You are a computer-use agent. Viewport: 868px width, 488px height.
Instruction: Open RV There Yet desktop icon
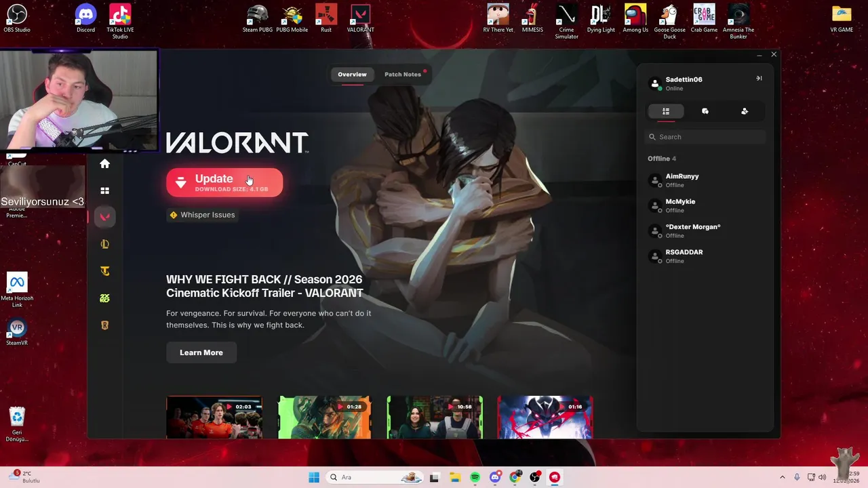[498, 18]
